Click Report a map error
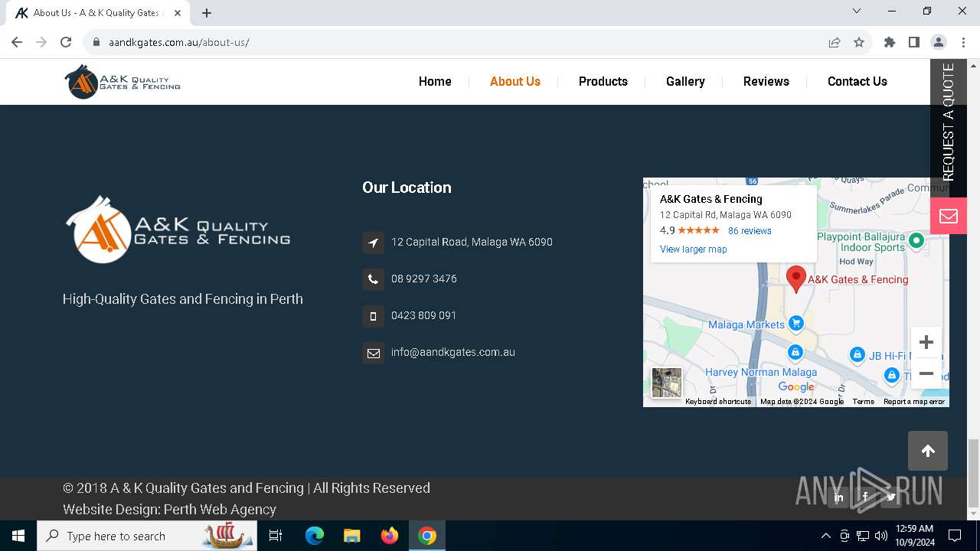Viewport: 980px width, 551px height. pyautogui.click(x=914, y=402)
